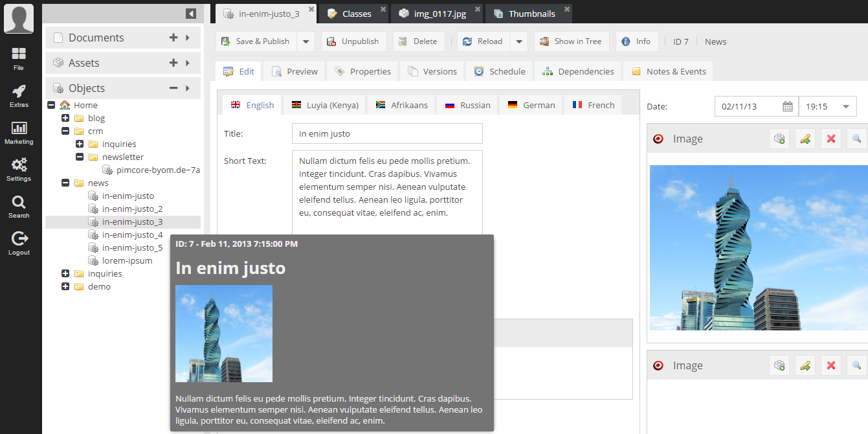Viewport: 868px width, 434px height.
Task: Click the Title input field
Action: pos(387,133)
